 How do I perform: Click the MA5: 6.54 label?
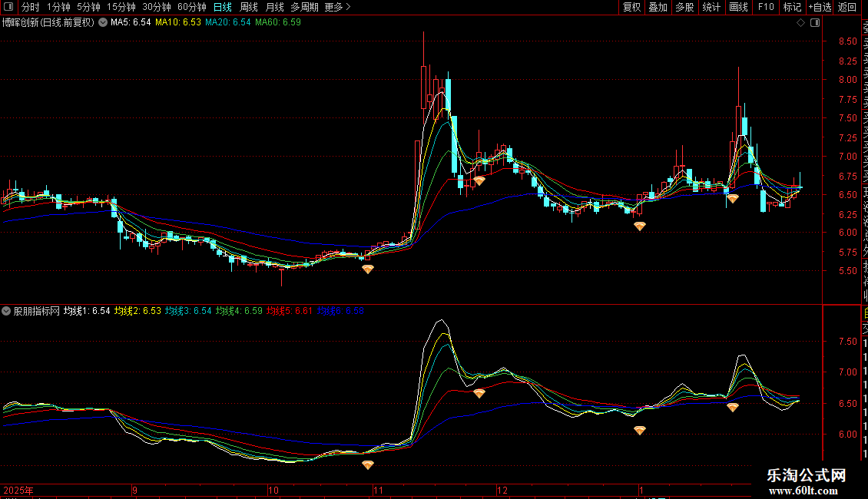click(x=131, y=23)
